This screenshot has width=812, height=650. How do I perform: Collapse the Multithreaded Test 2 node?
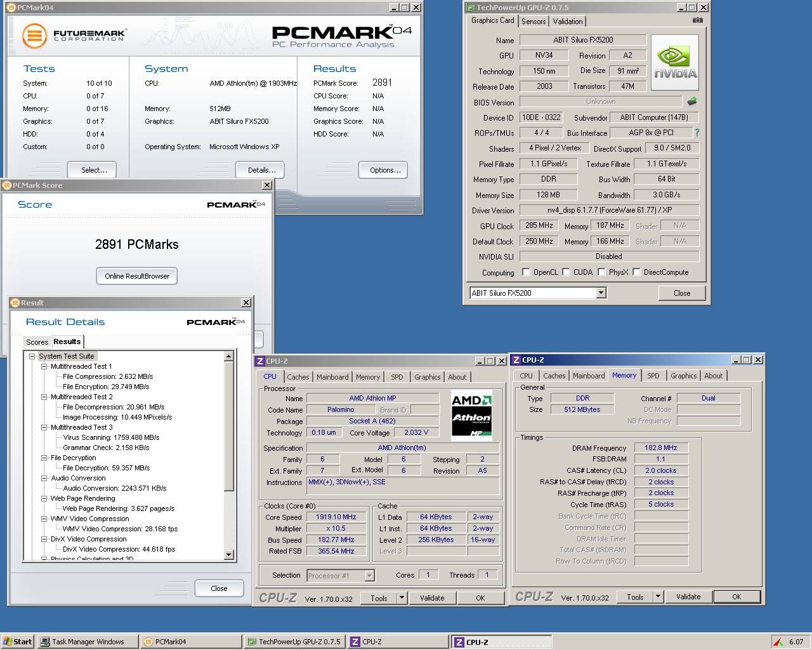coord(44,397)
